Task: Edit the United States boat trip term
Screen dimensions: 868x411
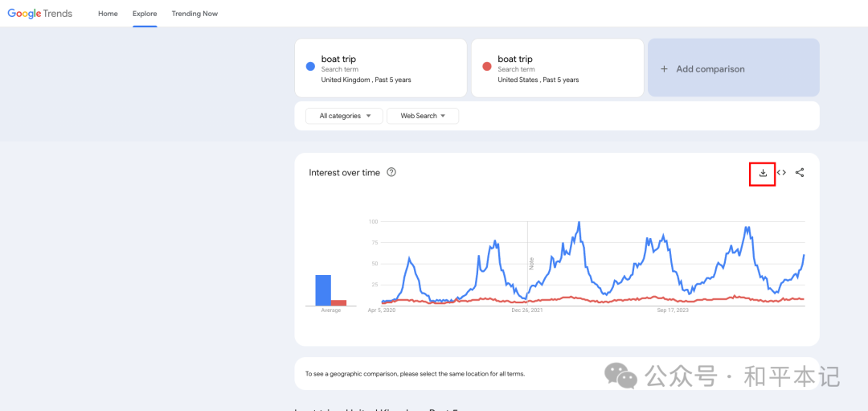Action: pos(557,68)
